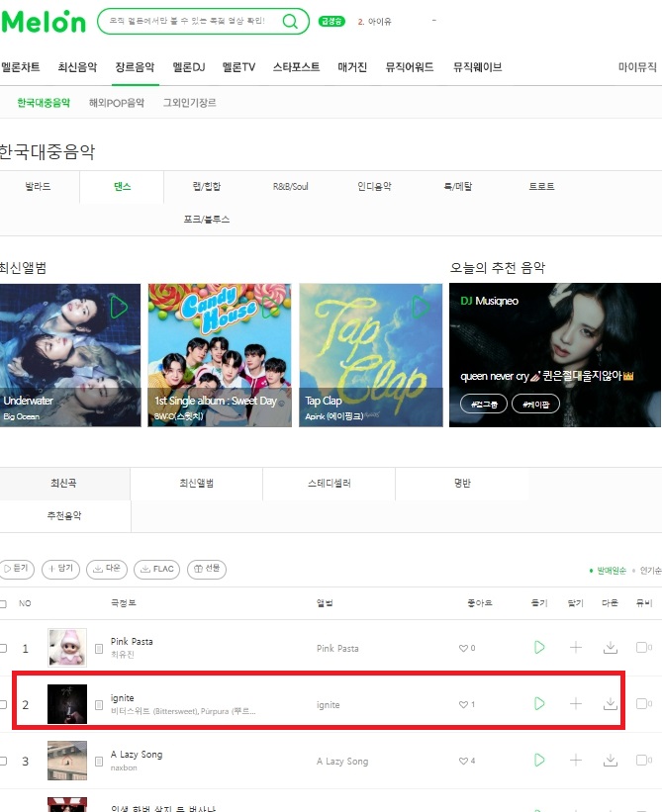Play the Pink Pasta track
The width and height of the screenshot is (662, 812).
[539, 647]
